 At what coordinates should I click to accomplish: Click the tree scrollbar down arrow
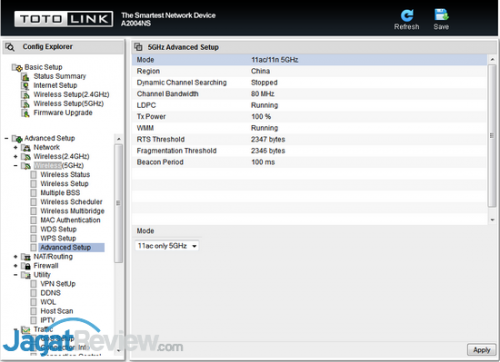coord(119,351)
